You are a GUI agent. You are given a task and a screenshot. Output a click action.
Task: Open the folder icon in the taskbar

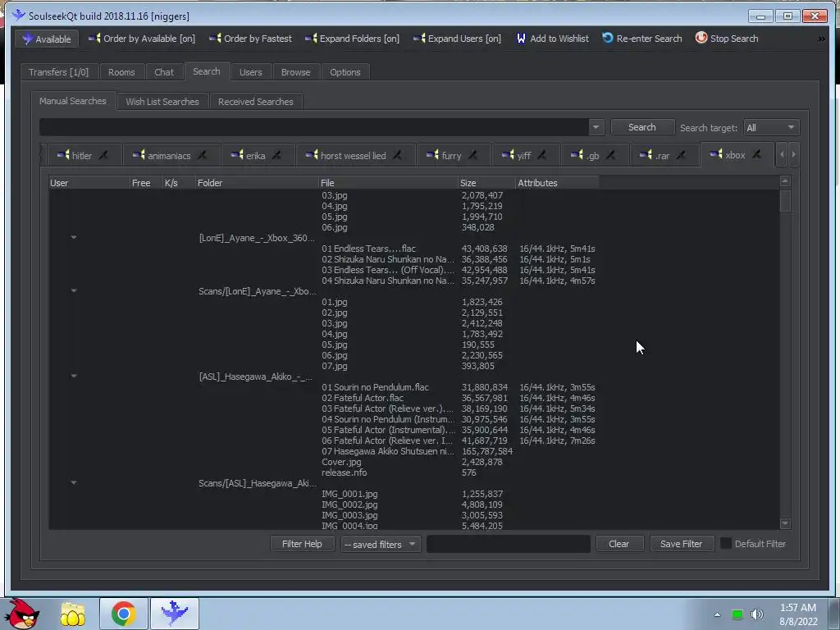pos(73,614)
